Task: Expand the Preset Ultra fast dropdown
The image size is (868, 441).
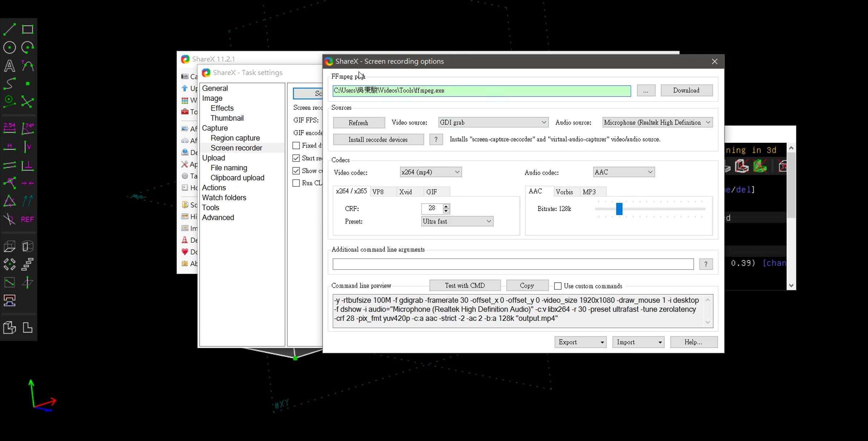Action: [x=457, y=221]
